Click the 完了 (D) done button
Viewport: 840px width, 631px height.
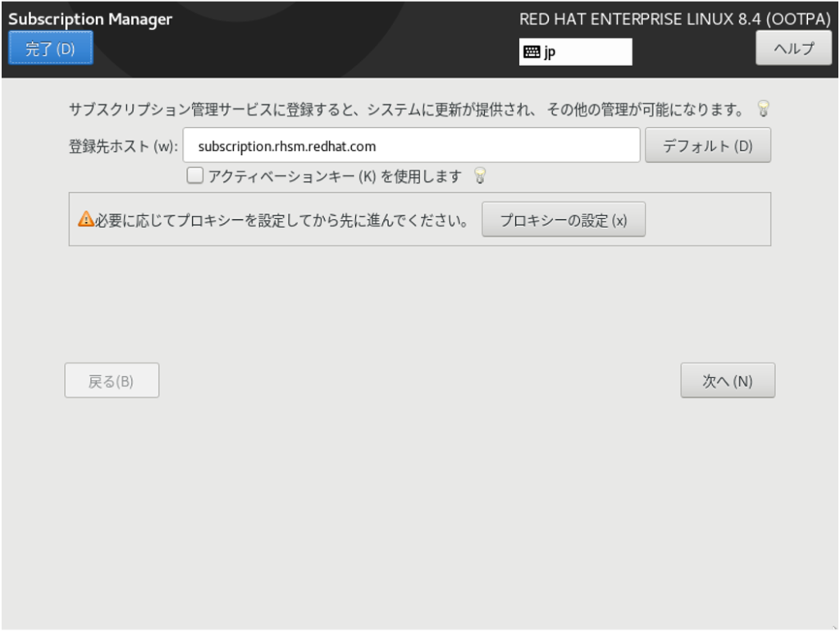click(50, 48)
